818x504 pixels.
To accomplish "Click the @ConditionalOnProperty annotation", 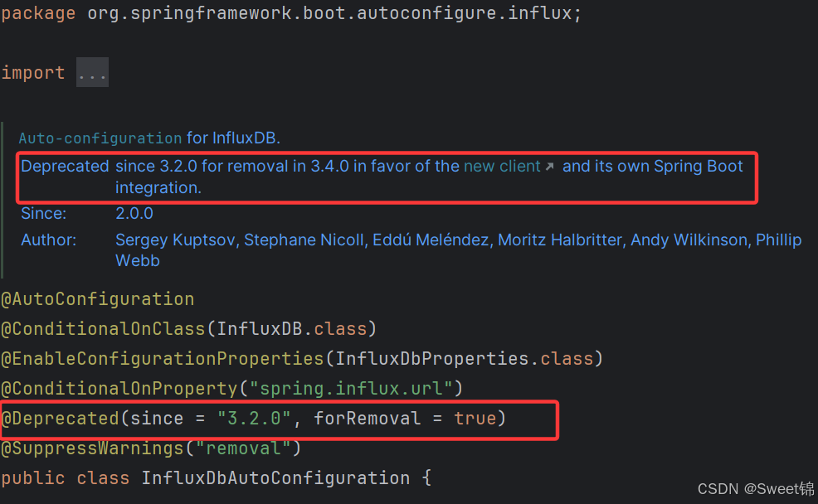I will pos(119,389).
